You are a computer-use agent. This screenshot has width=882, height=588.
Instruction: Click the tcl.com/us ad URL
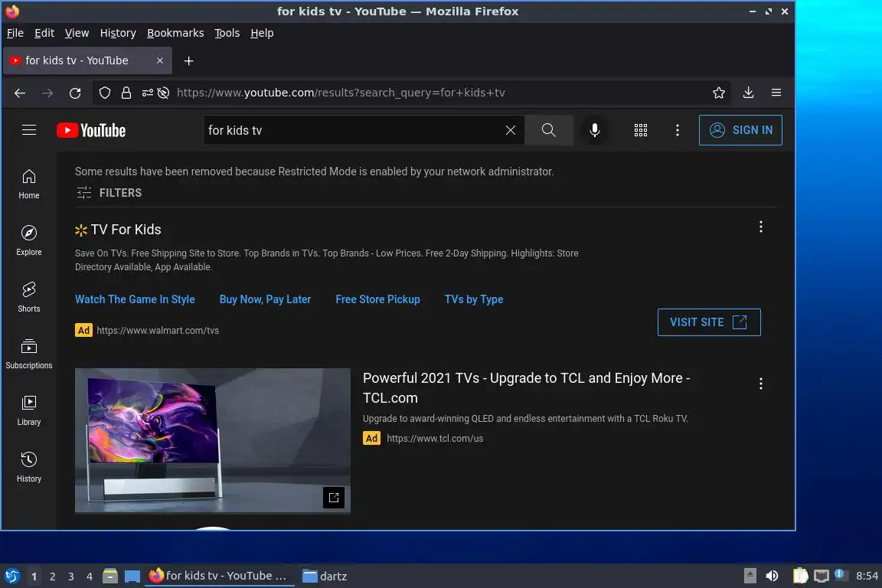435,439
